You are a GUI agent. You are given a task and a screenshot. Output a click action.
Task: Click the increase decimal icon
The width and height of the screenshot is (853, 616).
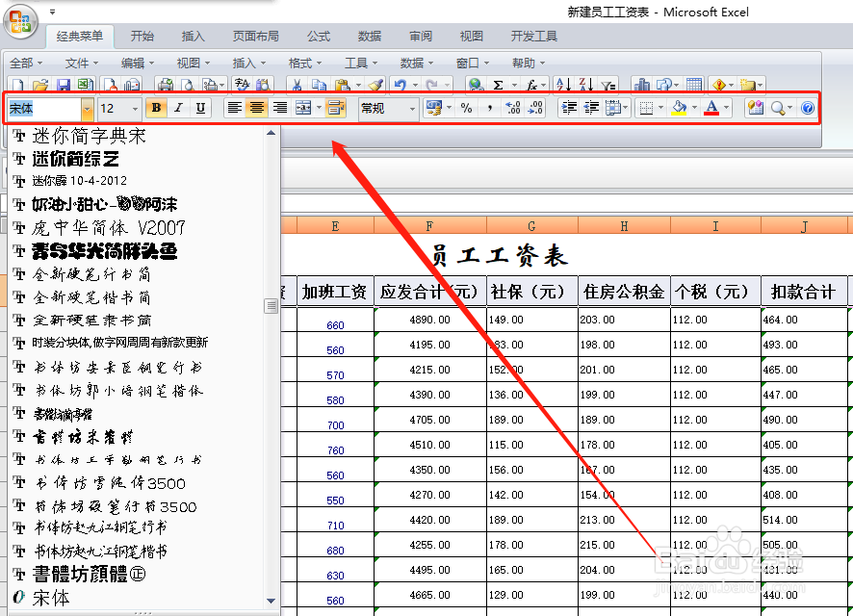tap(512, 108)
